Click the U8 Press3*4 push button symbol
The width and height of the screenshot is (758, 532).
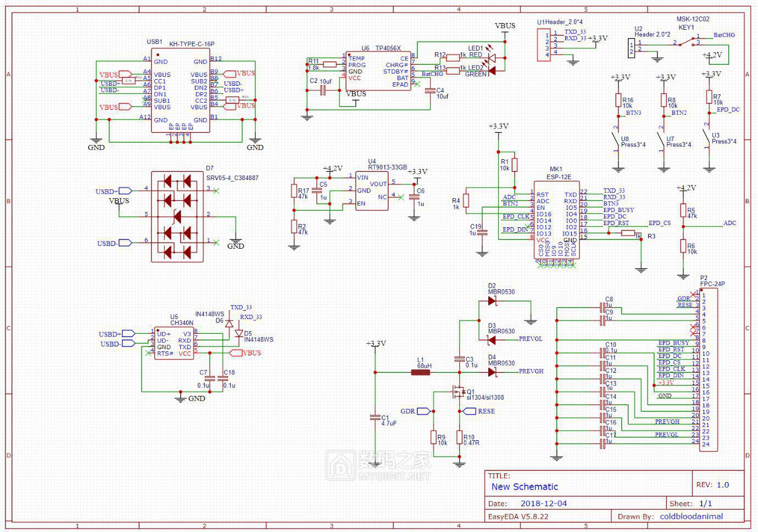coord(616,138)
